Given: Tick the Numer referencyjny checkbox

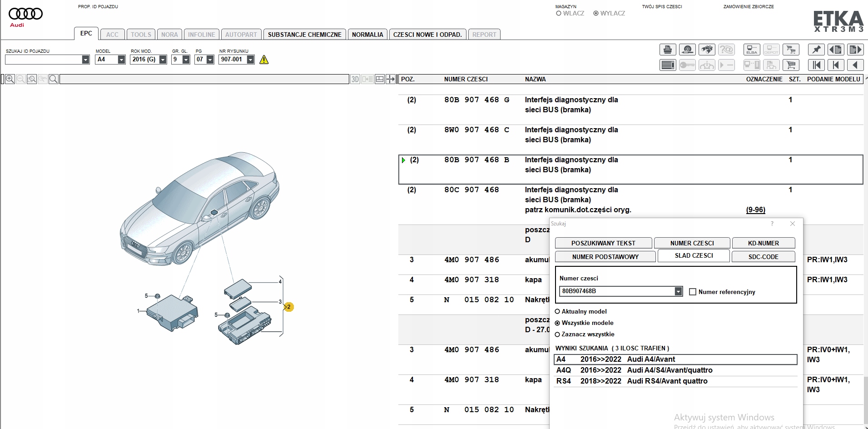Looking at the screenshot, I should [x=693, y=292].
